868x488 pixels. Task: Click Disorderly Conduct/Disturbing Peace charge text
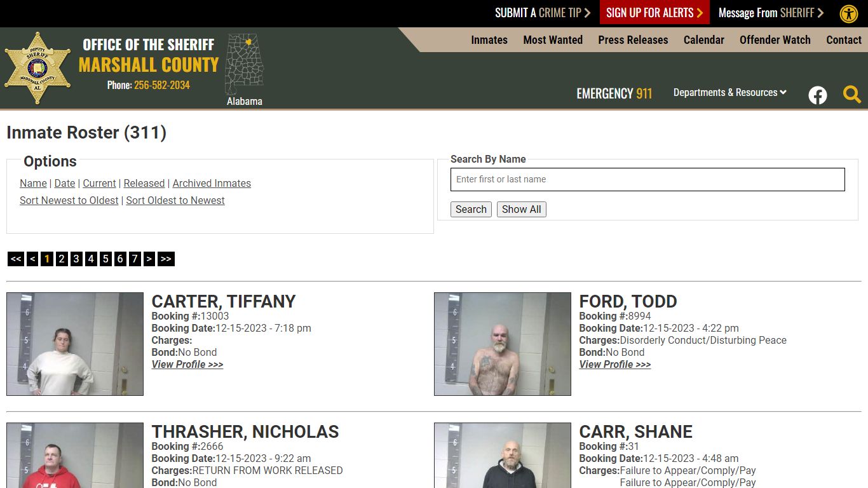(x=703, y=340)
